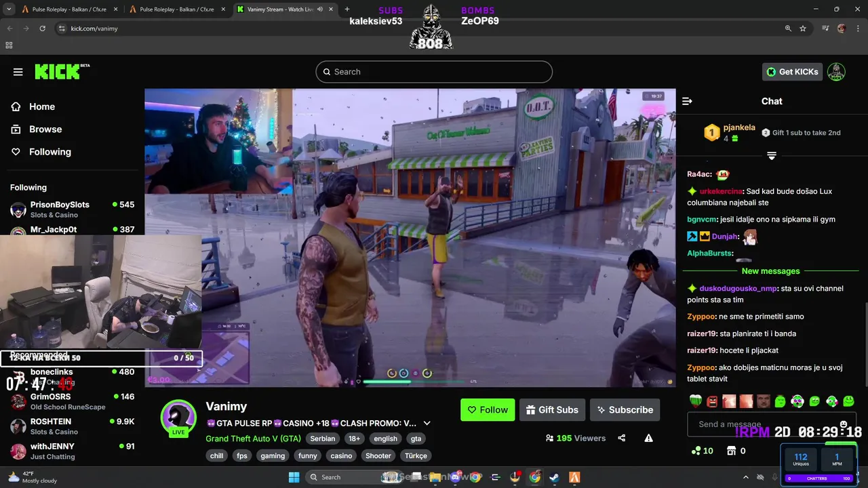Viewport: 868px width, 488px height.
Task: Click pjankela on the gift leaderboard
Action: (739, 127)
